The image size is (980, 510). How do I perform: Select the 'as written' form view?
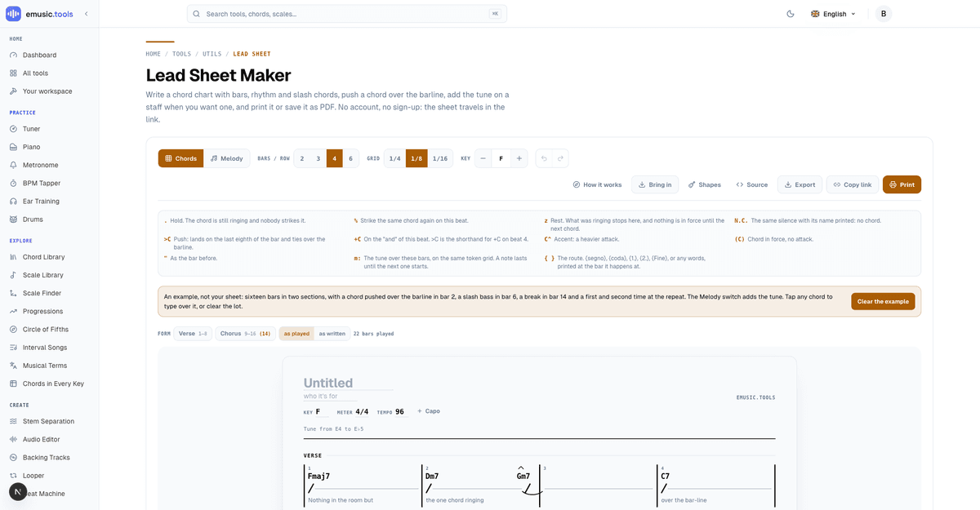click(332, 334)
